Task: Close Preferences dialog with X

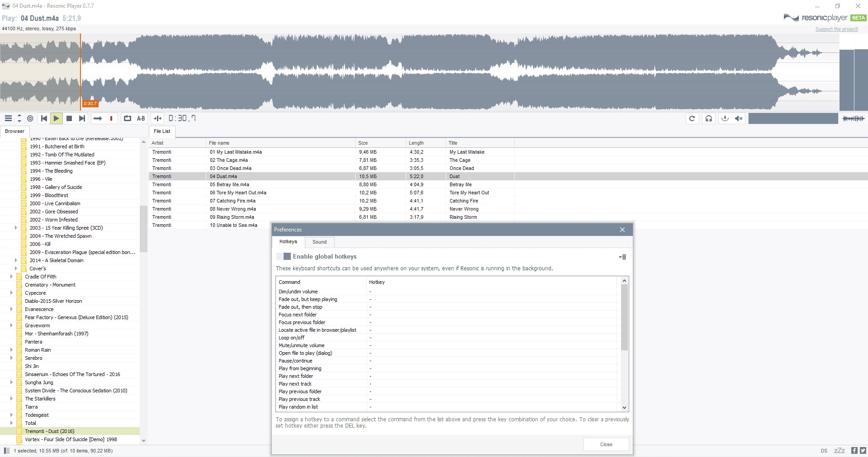Action: pyautogui.click(x=622, y=230)
